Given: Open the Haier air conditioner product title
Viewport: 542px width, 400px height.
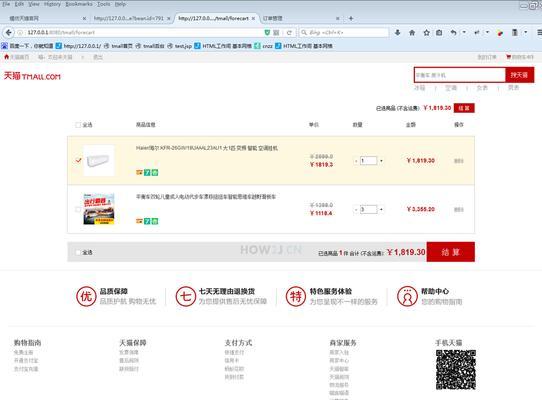Looking at the screenshot, I should click(207, 148).
